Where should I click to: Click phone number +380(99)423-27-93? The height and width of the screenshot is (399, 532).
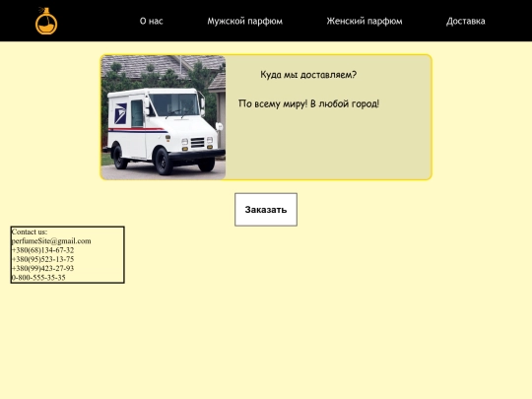(x=42, y=268)
